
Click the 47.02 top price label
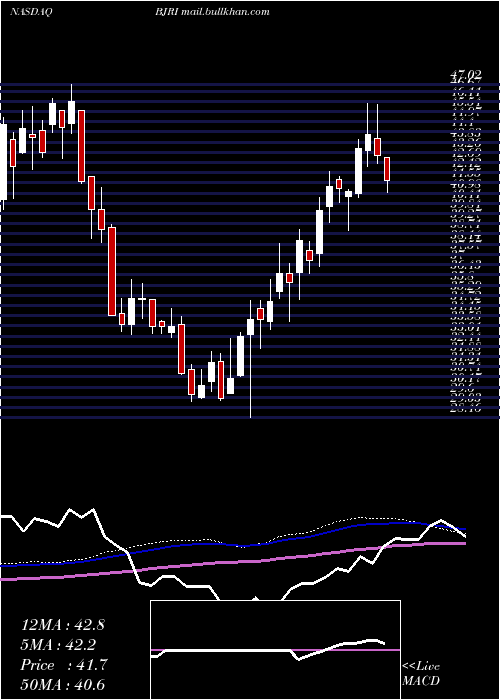(x=465, y=75)
